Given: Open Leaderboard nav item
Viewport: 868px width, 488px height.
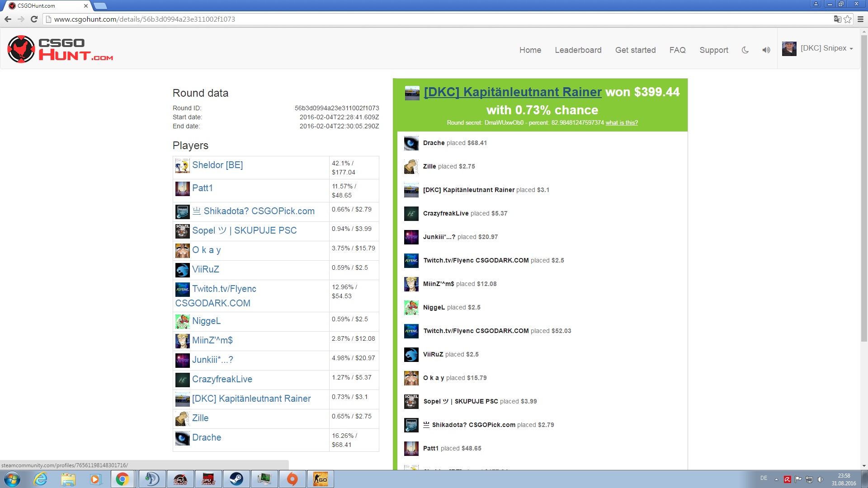Looking at the screenshot, I should tap(578, 50).
